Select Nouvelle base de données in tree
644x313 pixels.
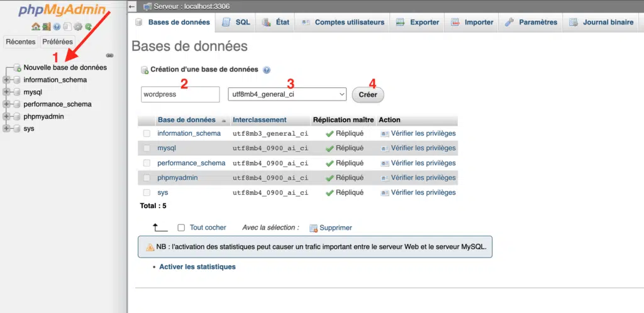[65, 67]
